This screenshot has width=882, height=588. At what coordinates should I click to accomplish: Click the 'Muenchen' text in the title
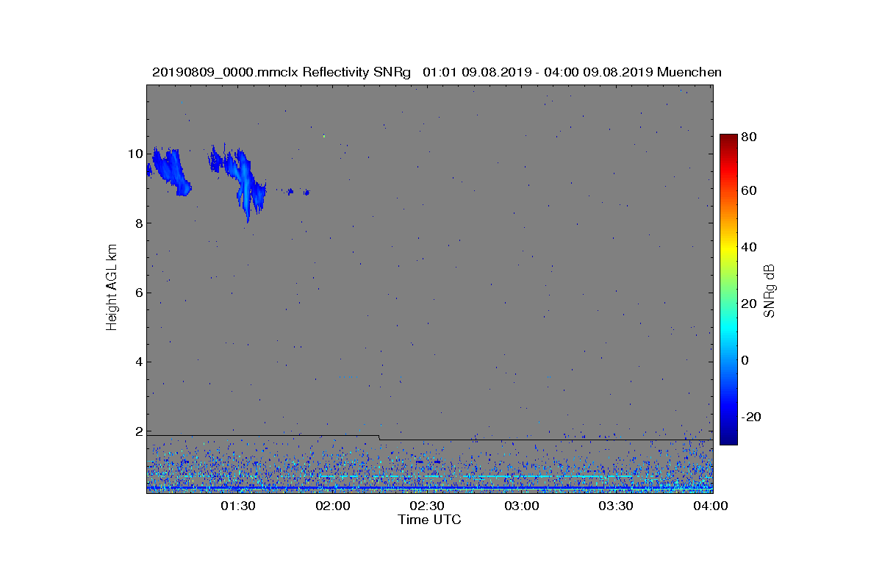tap(689, 72)
